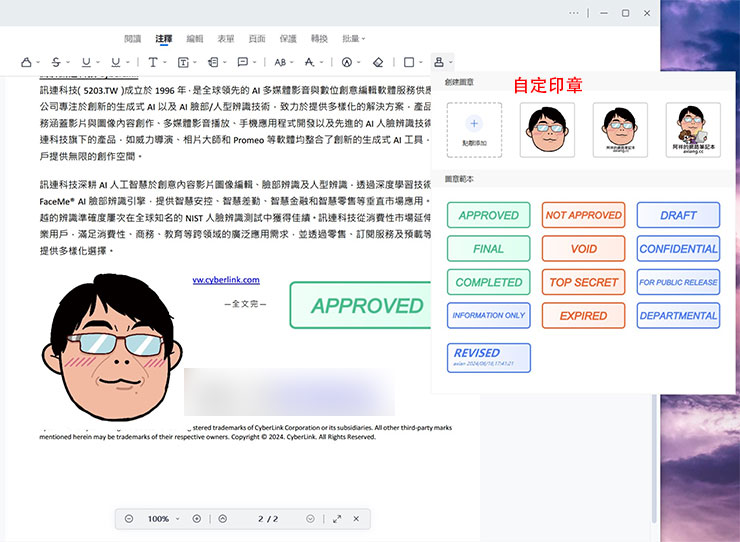Image resolution: width=740 pixels, height=542 pixels.
Task: Add a new custom stamp with plus
Action: click(474, 130)
